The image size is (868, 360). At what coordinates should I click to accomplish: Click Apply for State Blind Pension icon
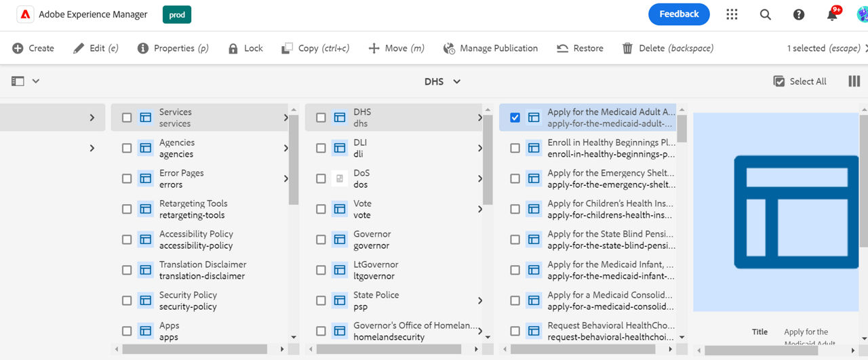coord(533,239)
